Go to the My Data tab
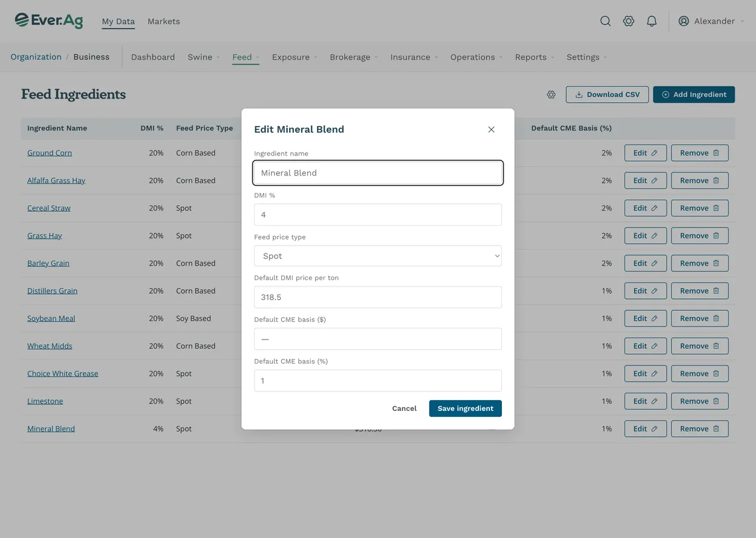The width and height of the screenshot is (756, 538). pos(118,21)
